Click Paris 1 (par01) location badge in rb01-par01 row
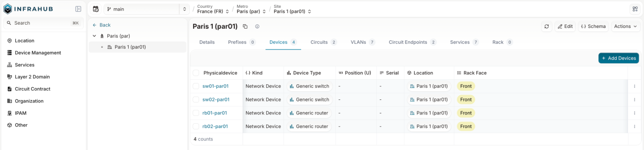 point(429,113)
